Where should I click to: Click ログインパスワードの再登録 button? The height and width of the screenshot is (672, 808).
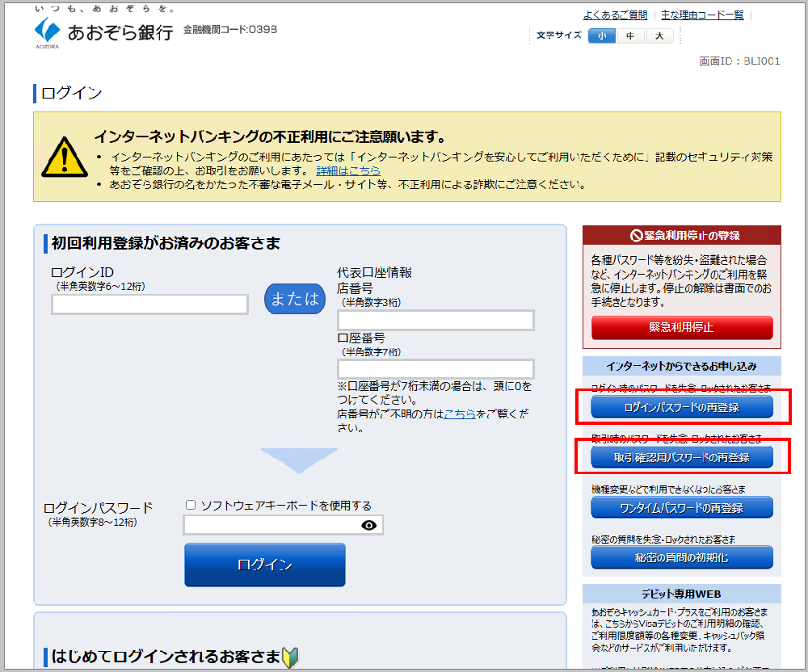tap(682, 407)
